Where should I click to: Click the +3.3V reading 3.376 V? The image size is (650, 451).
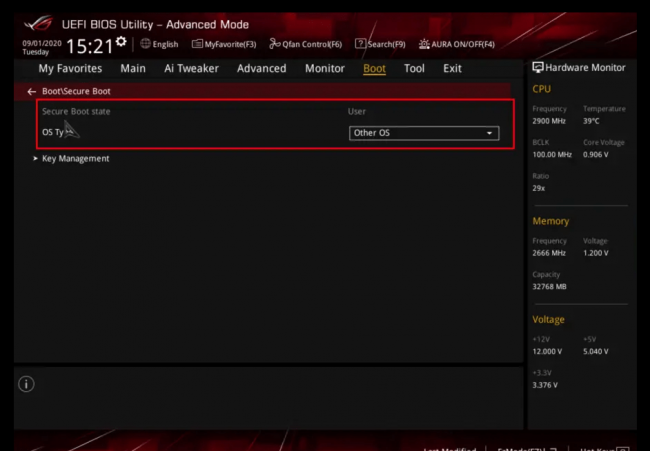coord(545,385)
